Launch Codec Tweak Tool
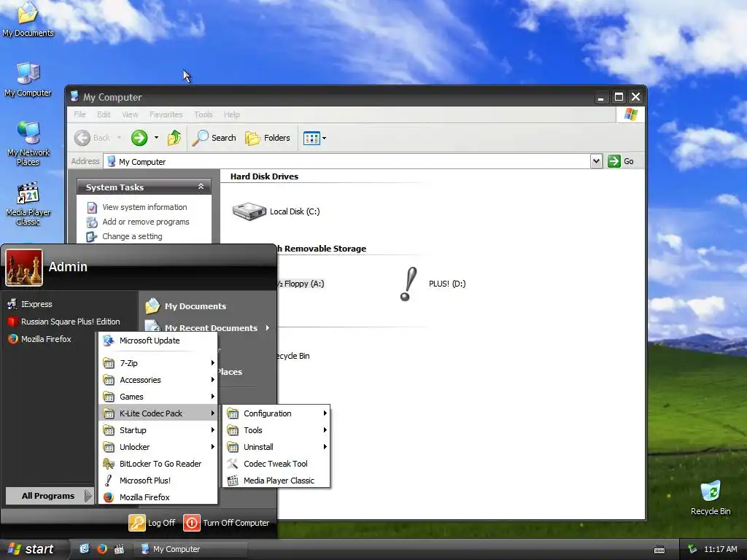The width and height of the screenshot is (747, 560). (x=276, y=463)
